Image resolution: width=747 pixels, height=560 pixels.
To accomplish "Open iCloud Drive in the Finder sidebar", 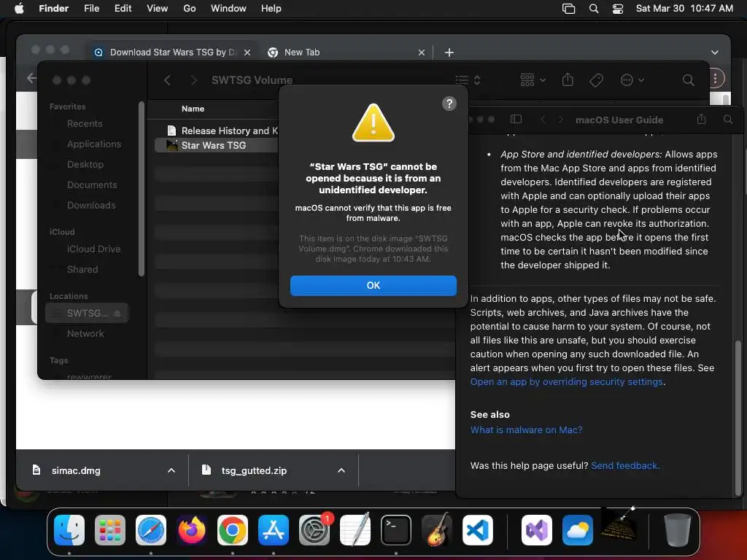I will 93,249.
